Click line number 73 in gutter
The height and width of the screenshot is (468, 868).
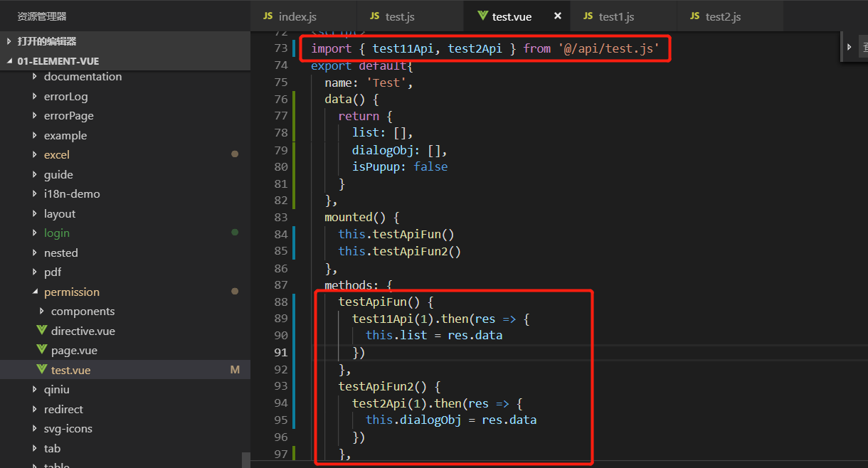[280, 48]
